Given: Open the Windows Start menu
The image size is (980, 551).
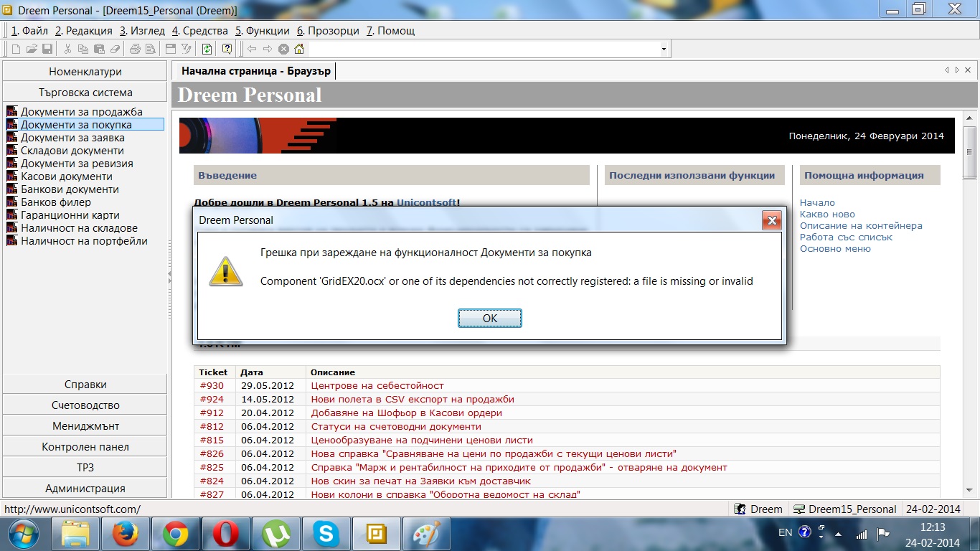Looking at the screenshot, I should tap(24, 534).
